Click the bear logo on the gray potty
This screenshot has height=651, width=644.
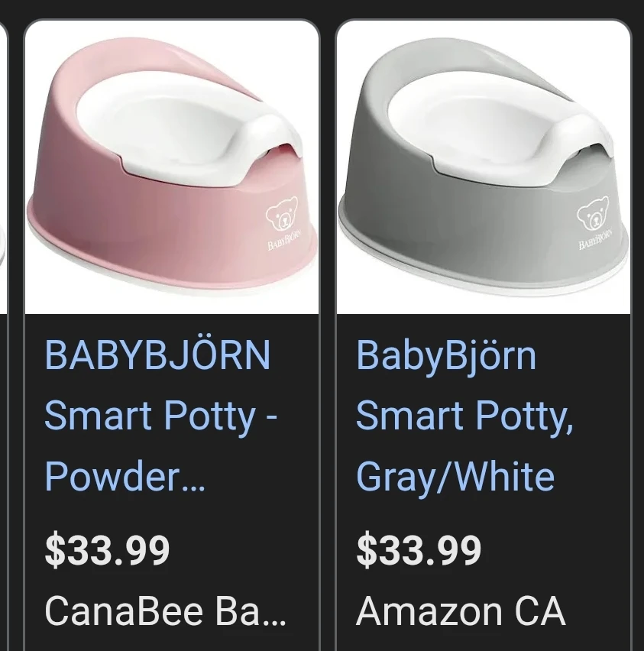pos(593,215)
